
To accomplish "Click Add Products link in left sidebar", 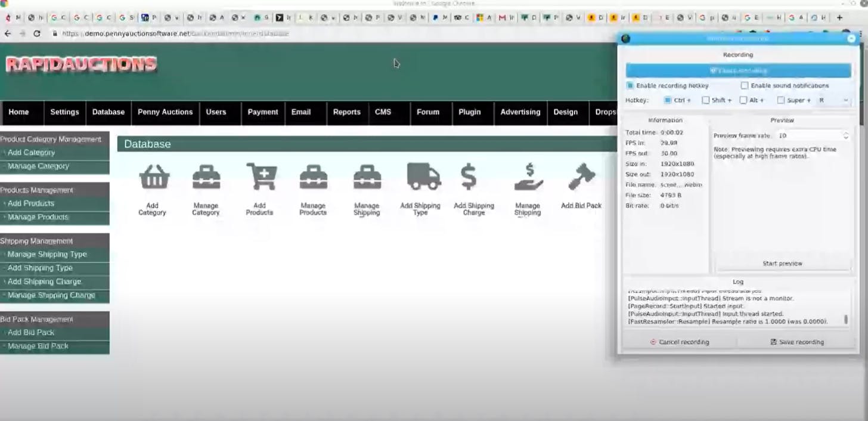I will (31, 203).
